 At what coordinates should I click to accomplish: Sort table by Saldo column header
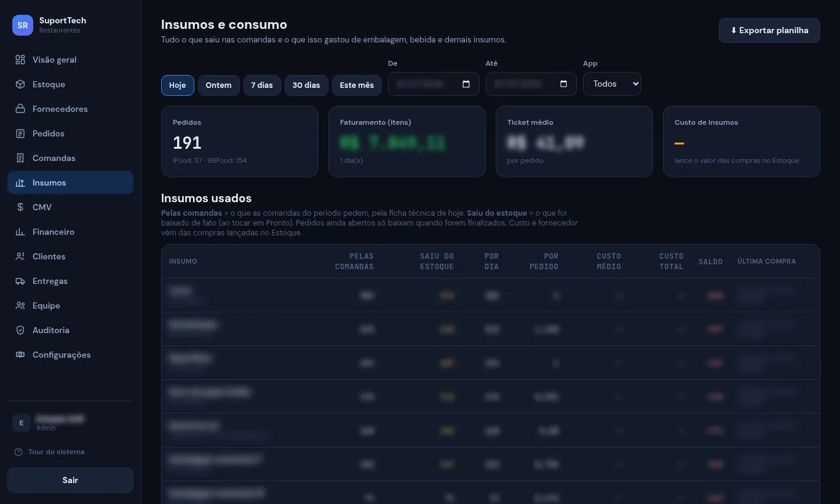(710, 261)
